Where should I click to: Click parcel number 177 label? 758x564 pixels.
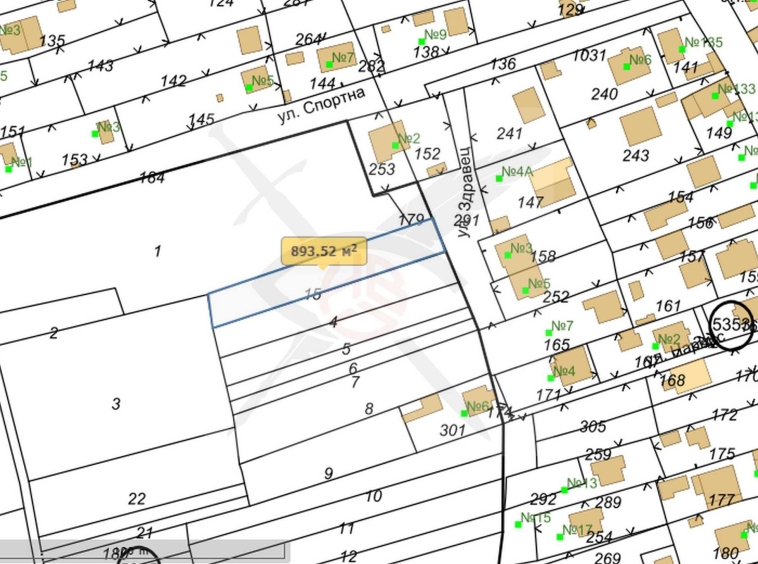click(722, 499)
